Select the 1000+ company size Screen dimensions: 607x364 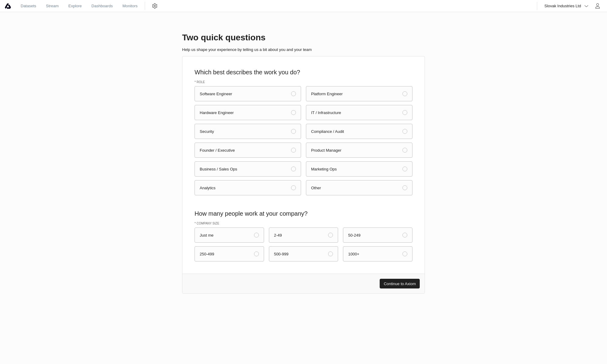378,254
